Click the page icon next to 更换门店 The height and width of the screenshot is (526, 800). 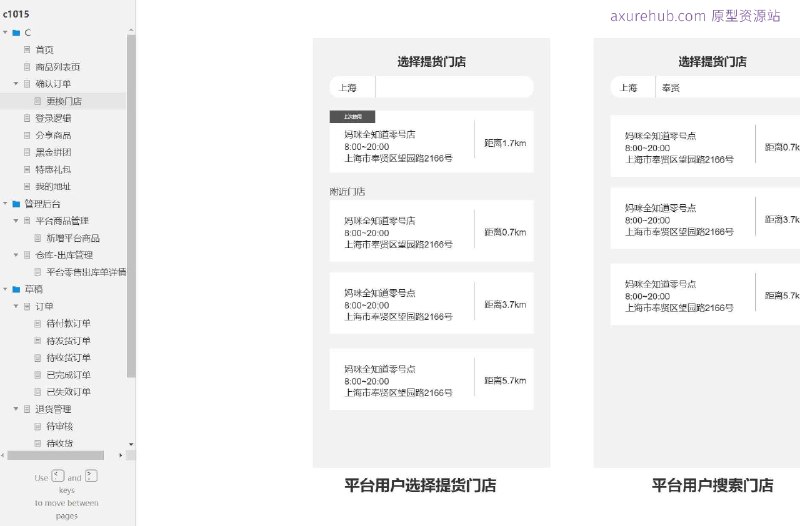point(37,101)
